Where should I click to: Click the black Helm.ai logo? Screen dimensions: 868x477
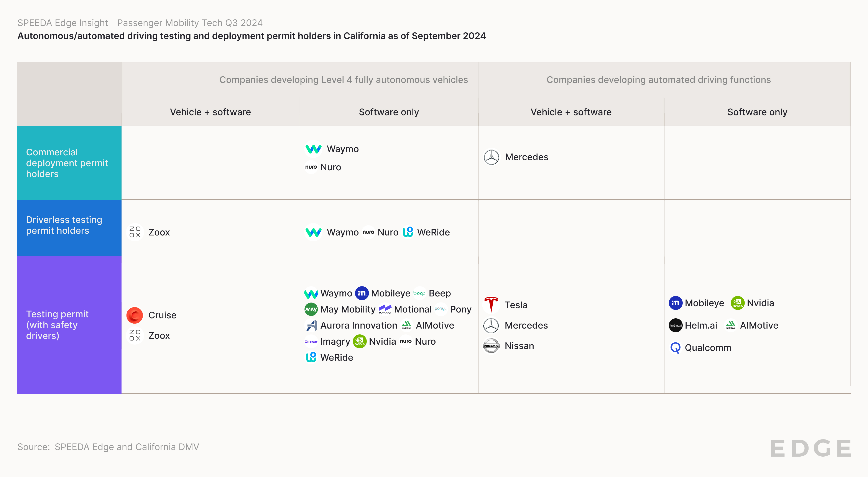[676, 325]
